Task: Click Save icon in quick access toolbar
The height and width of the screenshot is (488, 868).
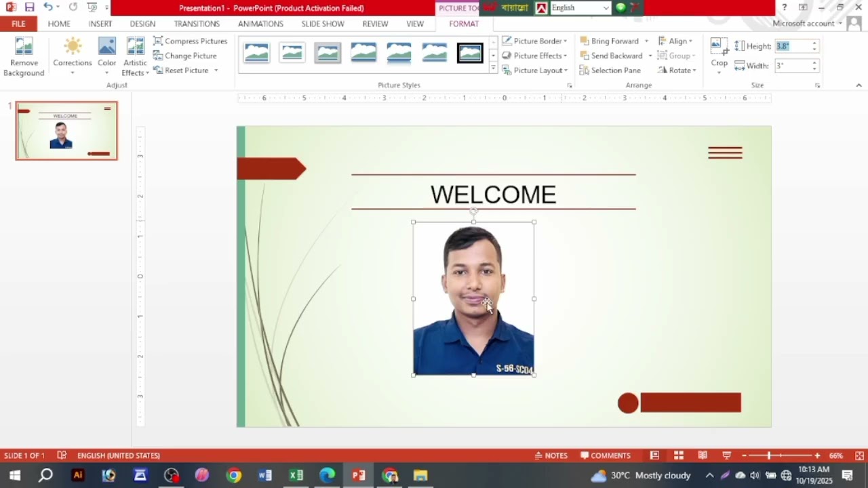Action: 29,7
